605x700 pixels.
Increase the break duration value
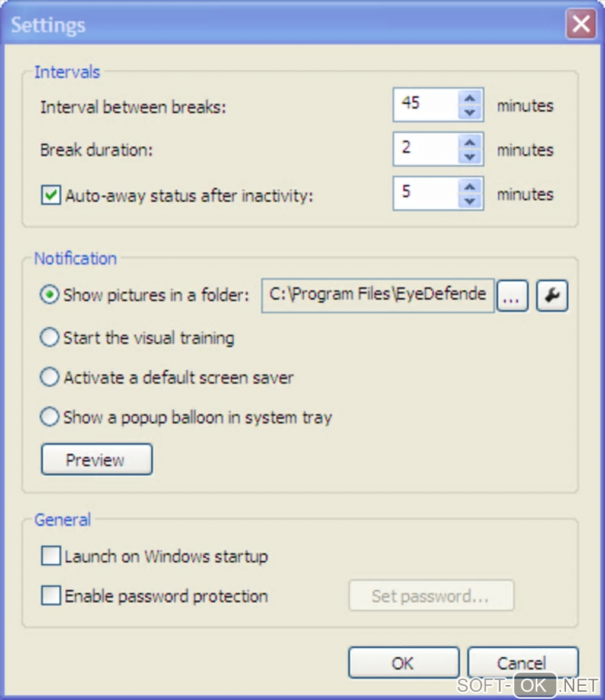[470, 143]
